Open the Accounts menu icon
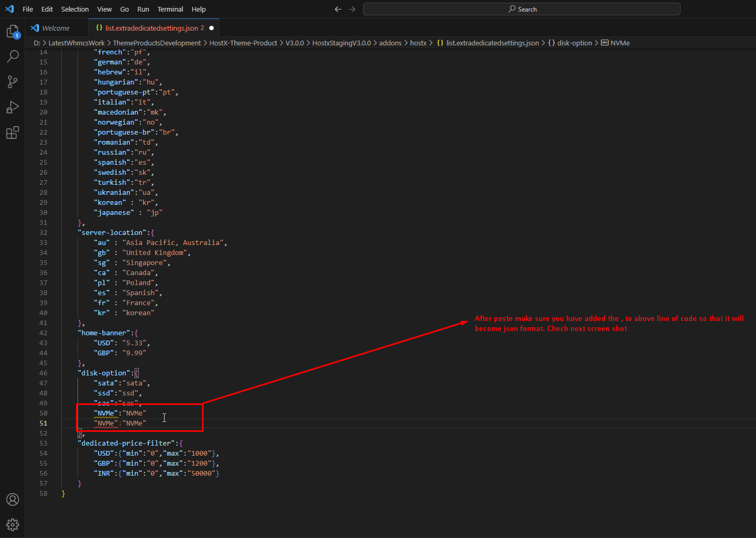 (13, 499)
